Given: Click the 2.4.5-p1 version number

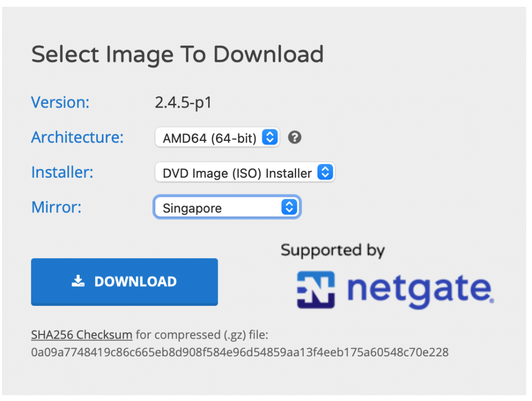Looking at the screenshot, I should point(183,103).
